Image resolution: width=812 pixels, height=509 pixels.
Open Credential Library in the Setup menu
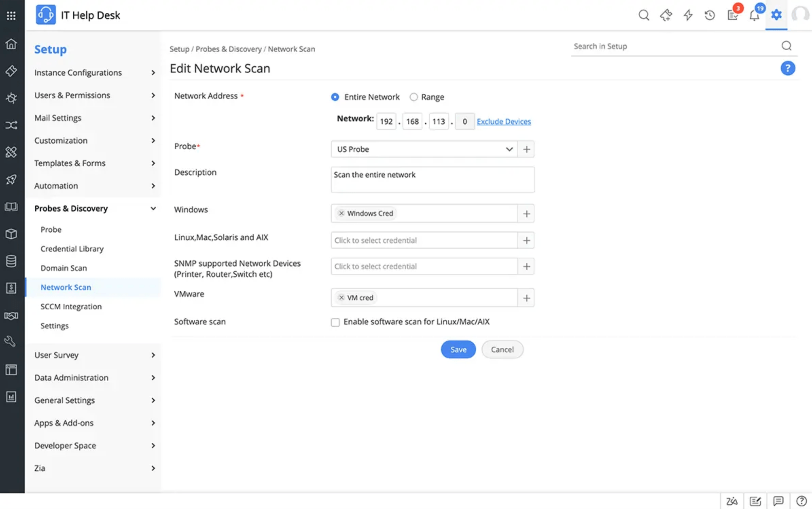pyautogui.click(x=72, y=249)
